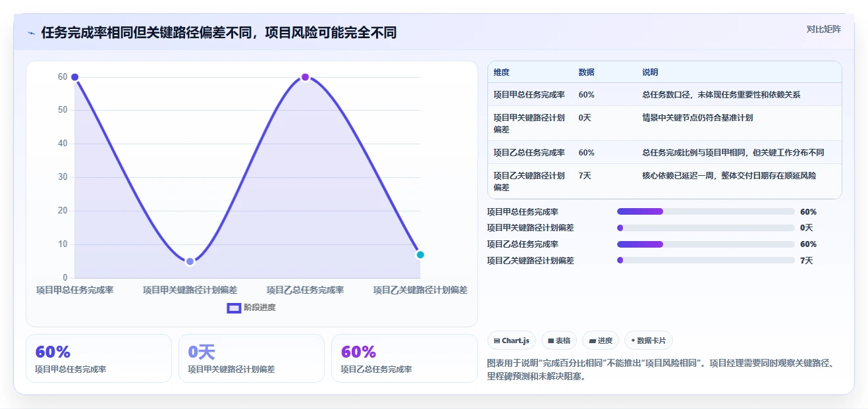The width and height of the screenshot is (868, 409).
Task: Click the 项目乙总任务完成率 progress bar
Action: point(705,244)
